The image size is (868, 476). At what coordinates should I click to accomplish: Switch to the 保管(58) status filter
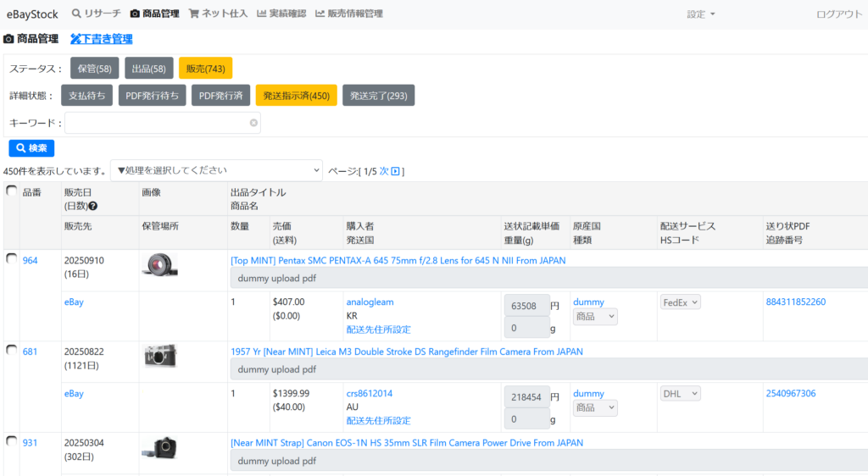click(x=94, y=69)
